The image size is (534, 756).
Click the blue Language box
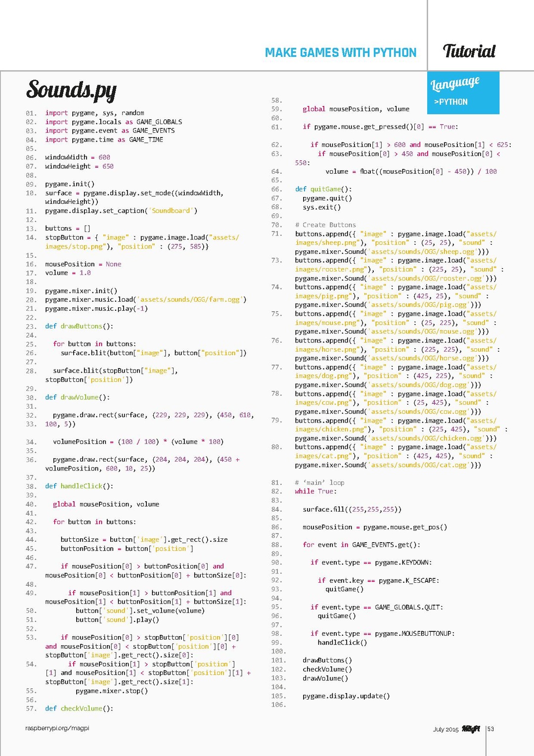tap(463, 93)
